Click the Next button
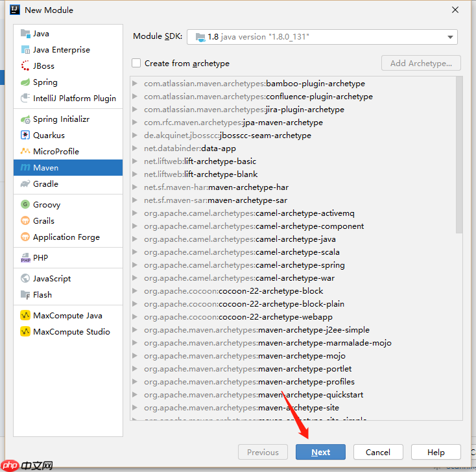 click(x=320, y=452)
